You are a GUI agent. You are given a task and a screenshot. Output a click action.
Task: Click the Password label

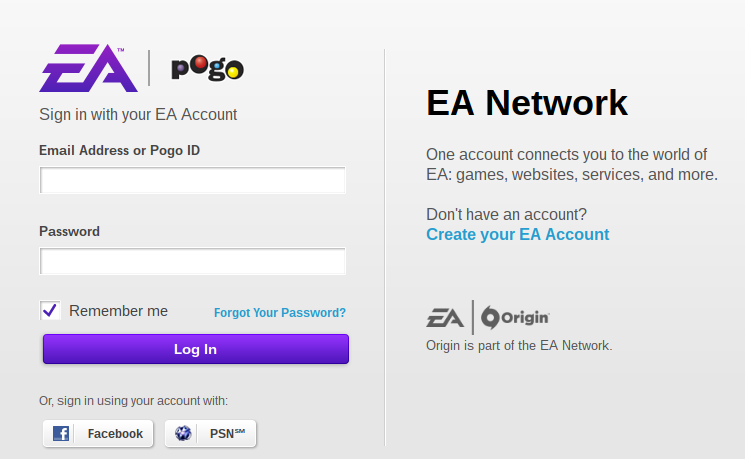click(x=69, y=231)
